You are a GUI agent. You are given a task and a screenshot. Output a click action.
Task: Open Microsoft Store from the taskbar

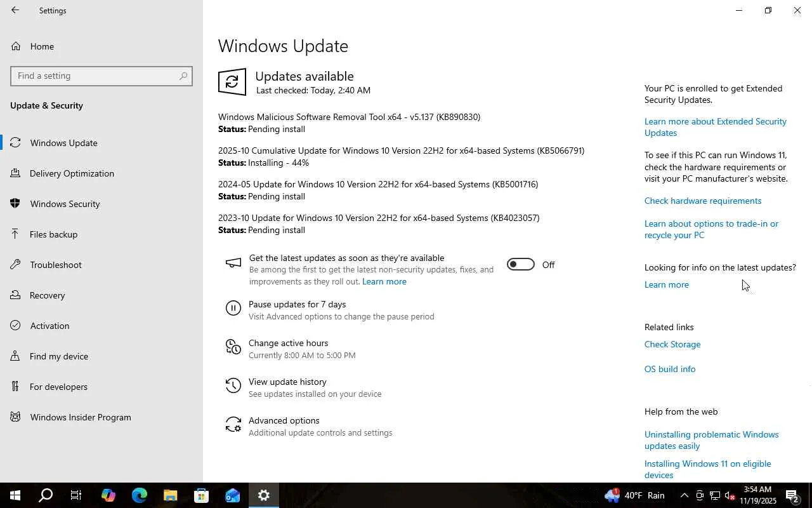tap(202, 495)
